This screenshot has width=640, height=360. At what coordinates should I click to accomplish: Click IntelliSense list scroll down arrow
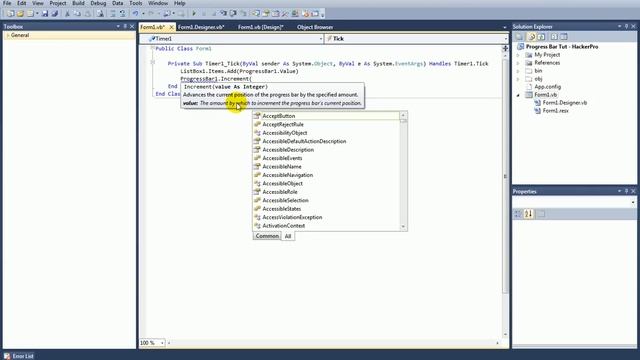click(403, 227)
